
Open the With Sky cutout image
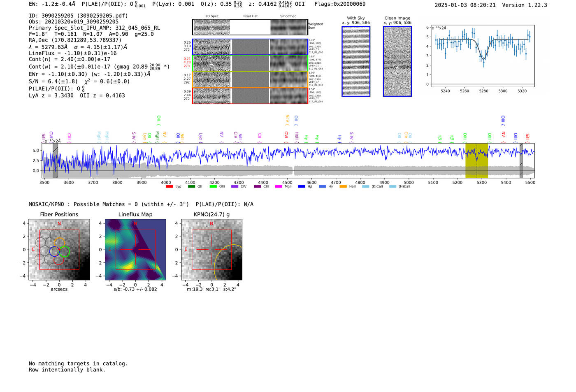(356, 61)
